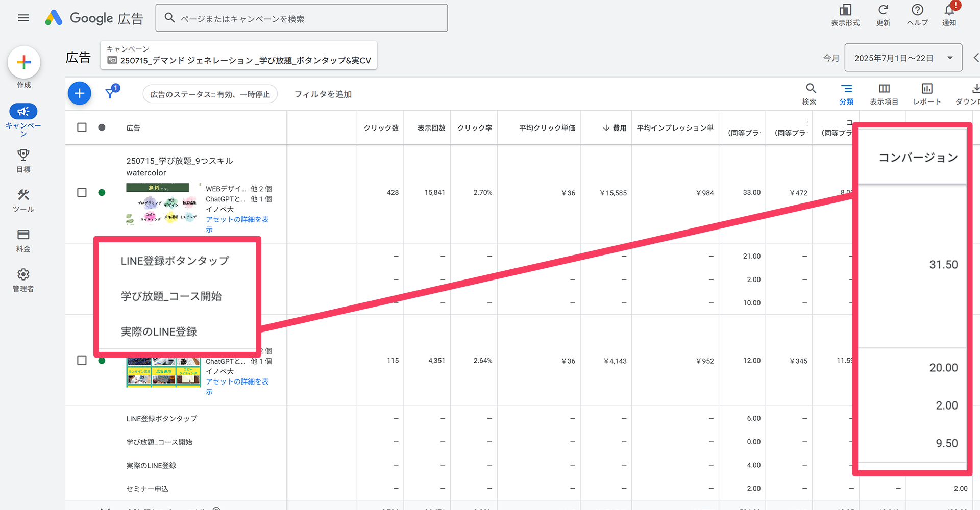Click the 更新 refresh icon
Screen dimensions: 980x510
(x=883, y=11)
